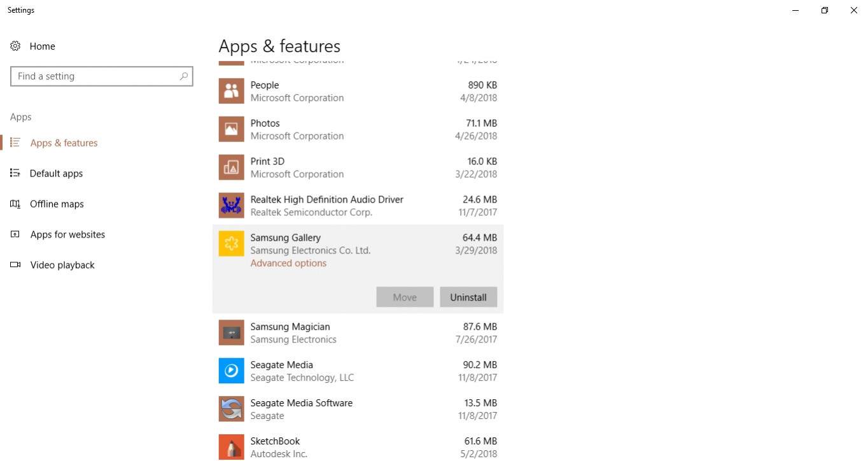Click the SketchBook app icon
The image size is (868, 461).
click(231, 447)
